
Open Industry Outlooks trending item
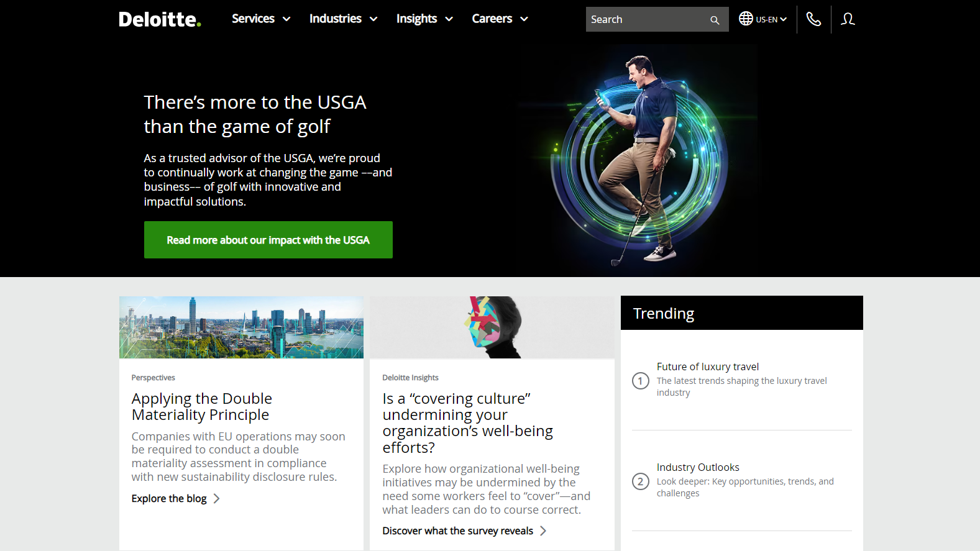[x=698, y=467]
